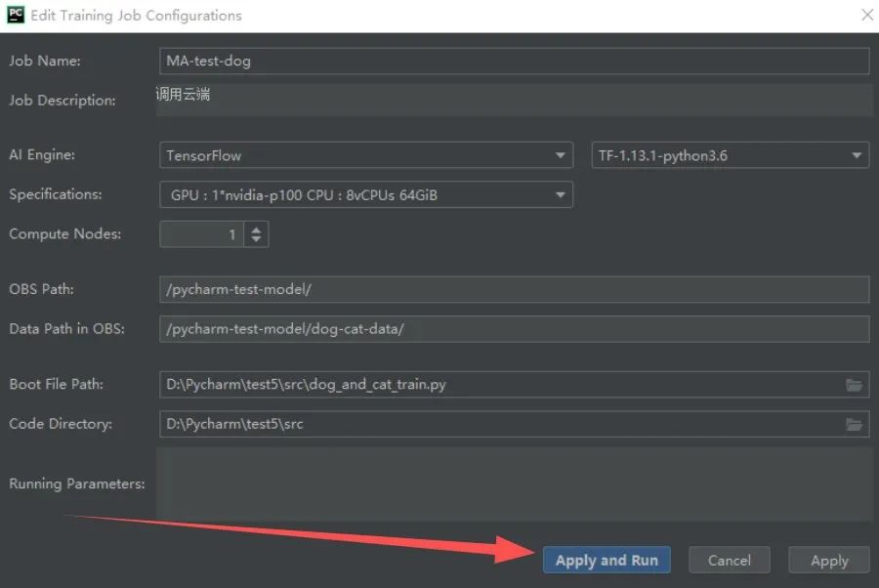Click the PyCharm logo in the title bar

16,15
